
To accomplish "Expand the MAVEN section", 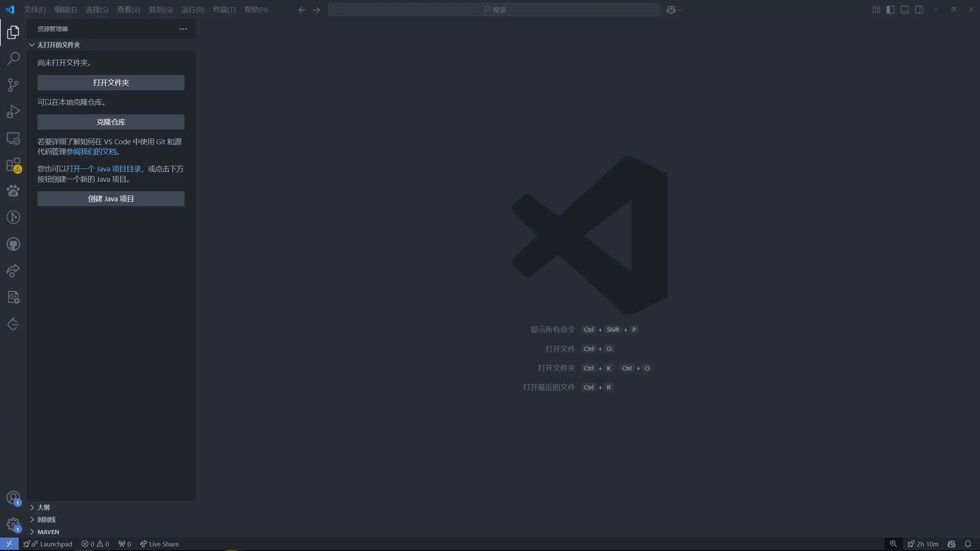I will pyautogui.click(x=48, y=532).
